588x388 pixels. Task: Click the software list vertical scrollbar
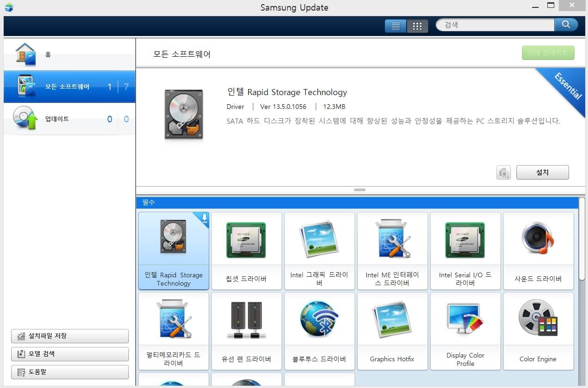[x=582, y=240]
